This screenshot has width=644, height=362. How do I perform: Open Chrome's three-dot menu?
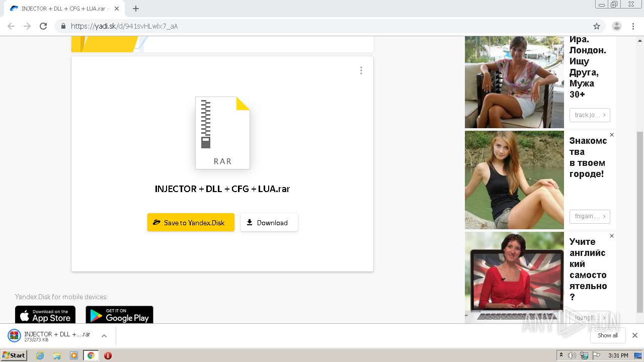[x=633, y=26]
